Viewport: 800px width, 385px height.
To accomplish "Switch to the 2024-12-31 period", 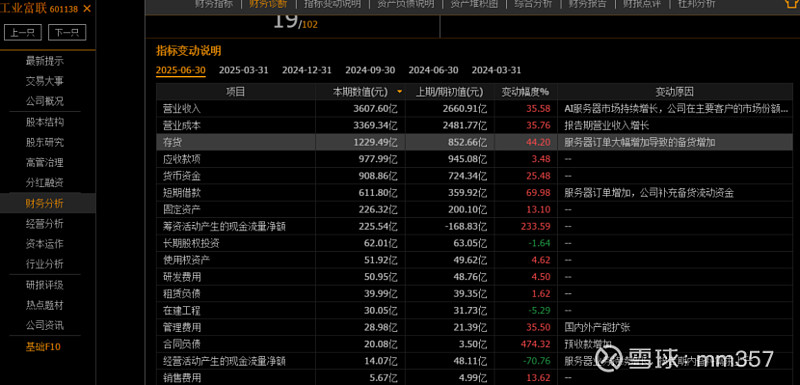I will 307,70.
